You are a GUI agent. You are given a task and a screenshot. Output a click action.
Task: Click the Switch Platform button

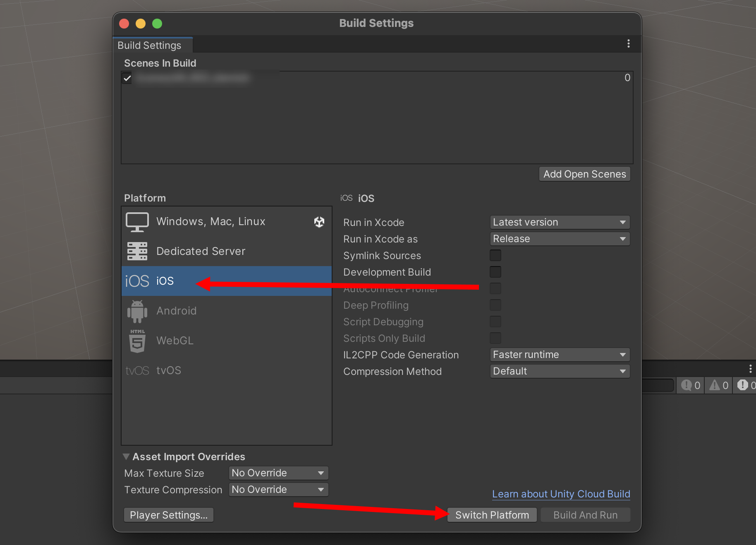[492, 515]
